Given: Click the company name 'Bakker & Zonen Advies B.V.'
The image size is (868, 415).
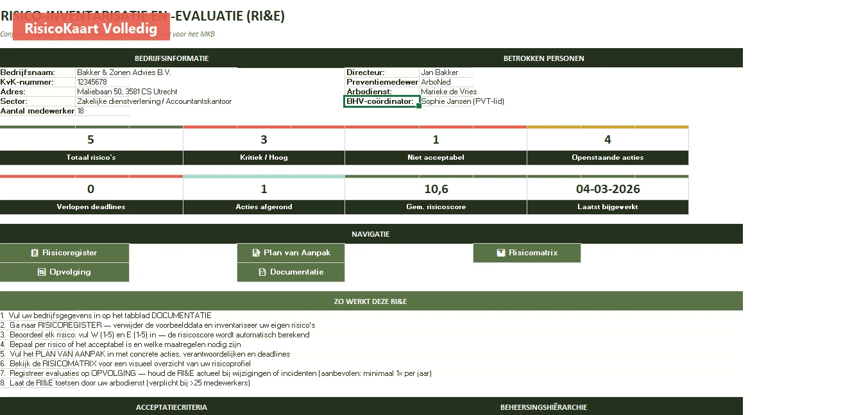Looking at the screenshot, I should 124,72.
